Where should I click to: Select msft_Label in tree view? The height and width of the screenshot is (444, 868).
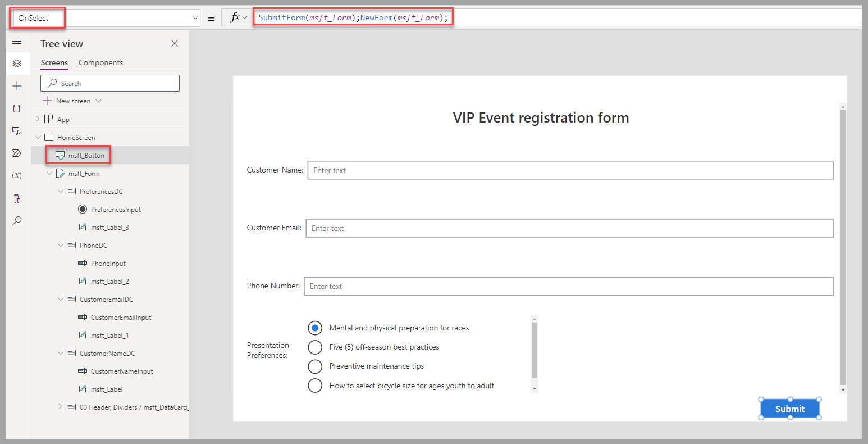pos(107,389)
